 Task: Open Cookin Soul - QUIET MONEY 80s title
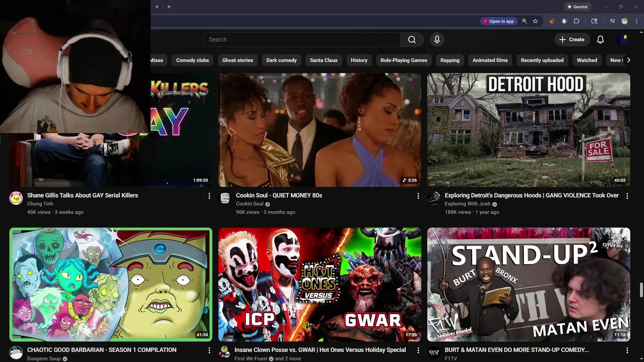click(279, 195)
